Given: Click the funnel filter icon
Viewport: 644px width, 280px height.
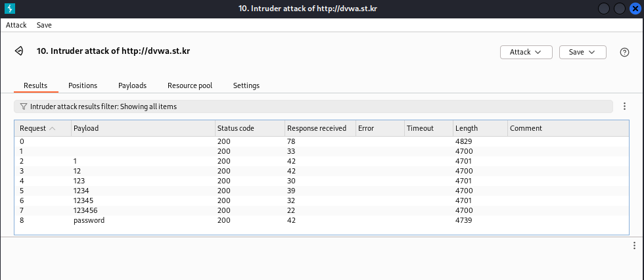Looking at the screenshot, I should tap(24, 106).
